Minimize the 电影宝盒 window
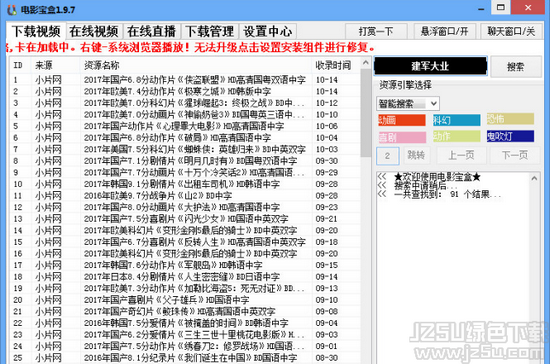The image size is (550, 364). pyautogui.click(x=481, y=8)
